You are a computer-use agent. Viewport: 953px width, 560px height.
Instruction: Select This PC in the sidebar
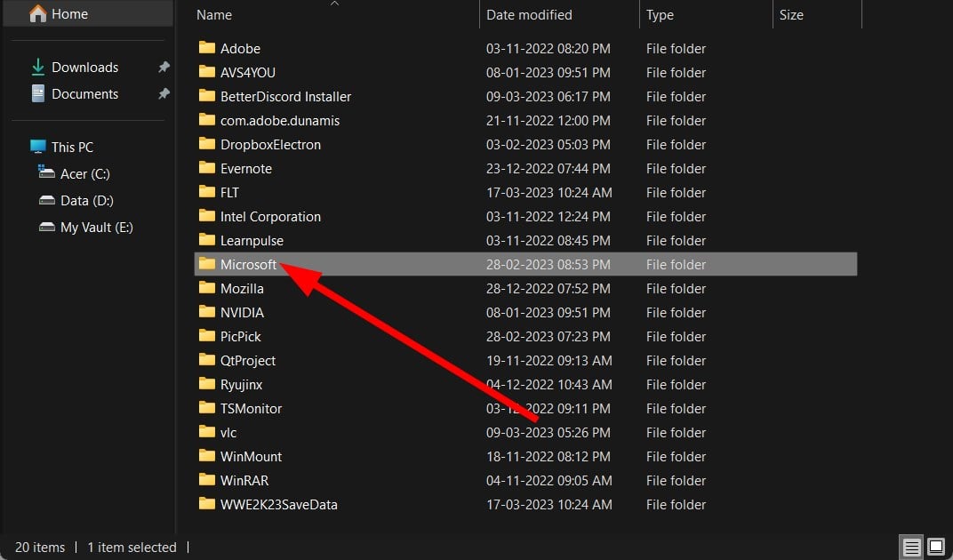(72, 148)
